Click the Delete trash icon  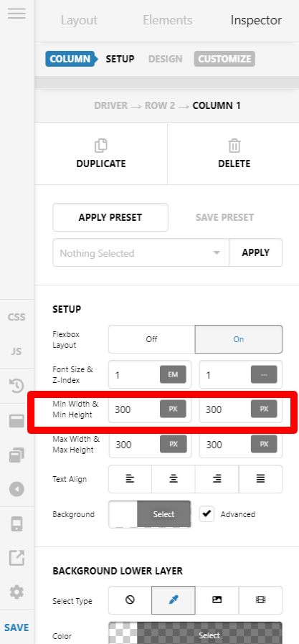(234, 146)
